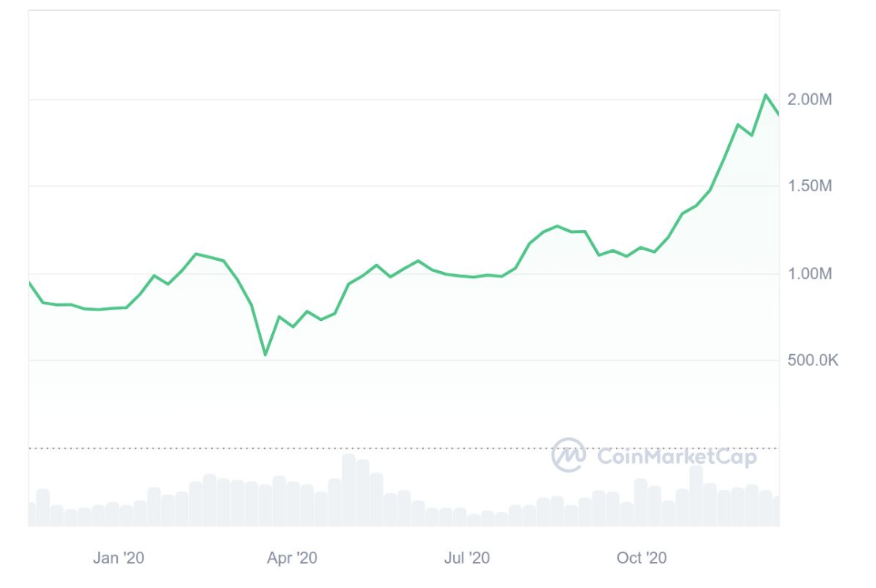The width and height of the screenshot is (876, 588).
Task: Click the tallest volume bar in the histogram
Action: [349, 490]
